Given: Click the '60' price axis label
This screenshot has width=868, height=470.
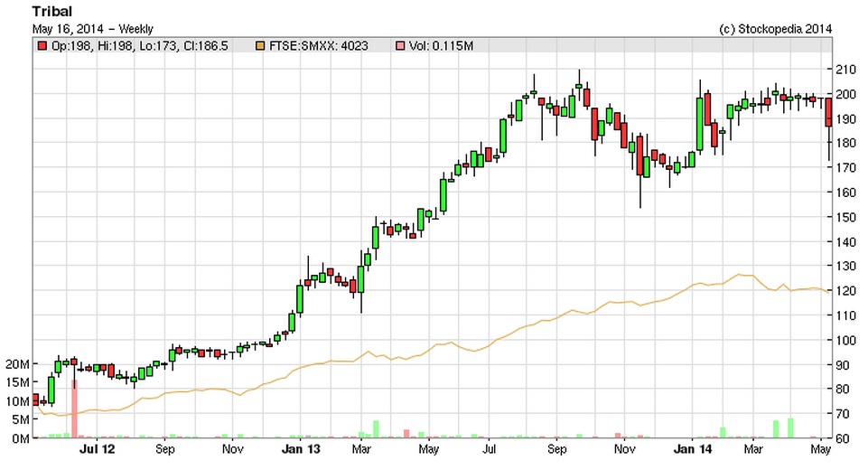Looking at the screenshot, I should point(842,438).
